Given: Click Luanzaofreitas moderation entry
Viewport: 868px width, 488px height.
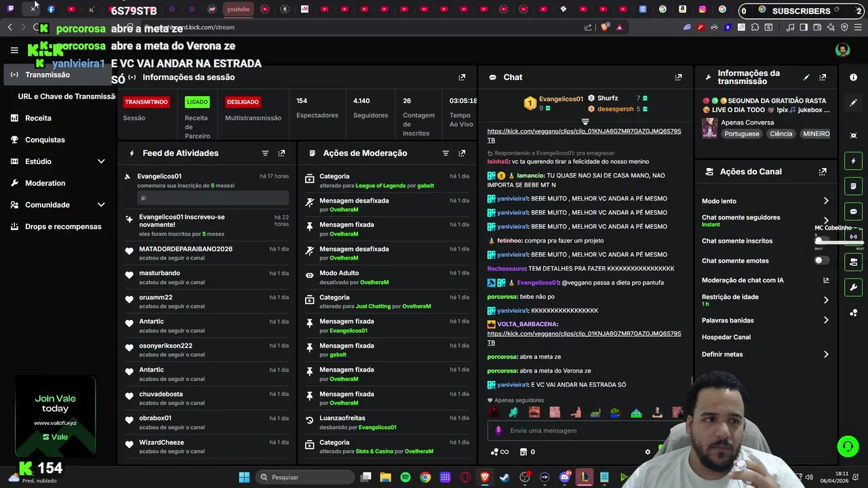Looking at the screenshot, I should coord(342,418).
